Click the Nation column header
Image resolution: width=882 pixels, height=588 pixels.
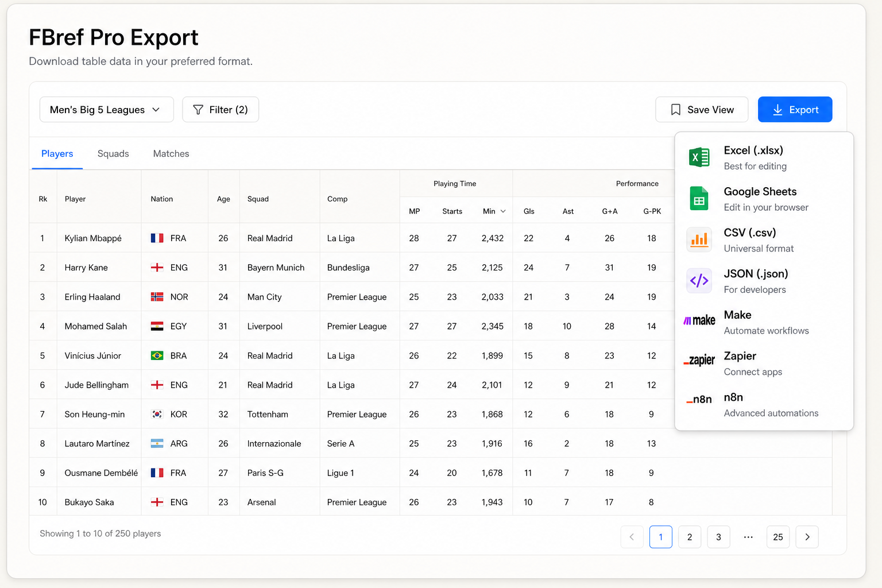point(161,199)
